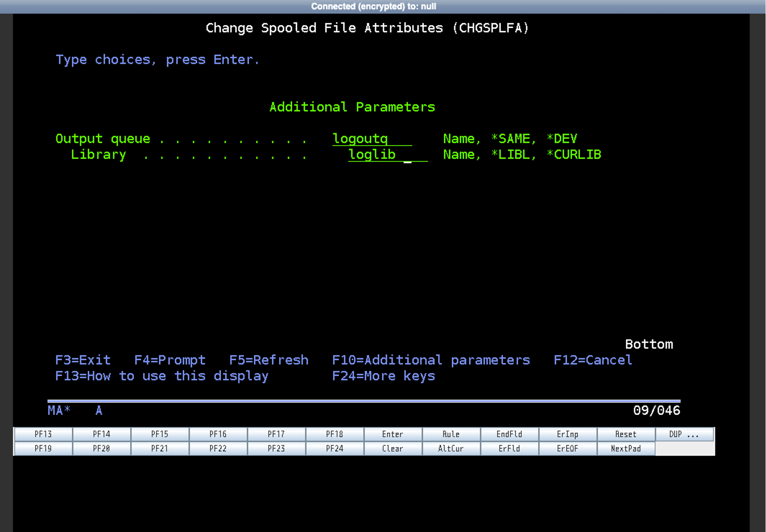
Task: Select the PF22 keypad button
Action: point(218,449)
